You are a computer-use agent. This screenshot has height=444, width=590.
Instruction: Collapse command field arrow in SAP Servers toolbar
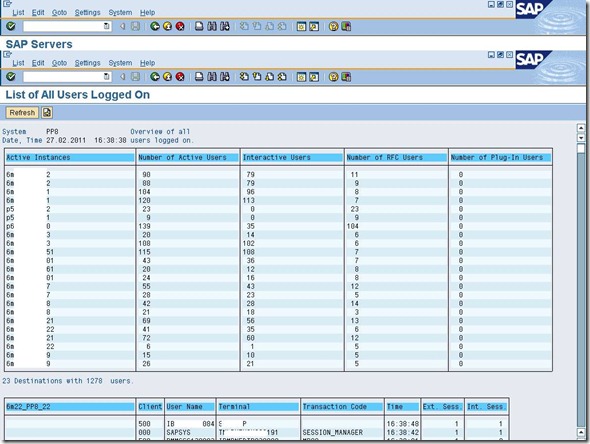click(122, 26)
